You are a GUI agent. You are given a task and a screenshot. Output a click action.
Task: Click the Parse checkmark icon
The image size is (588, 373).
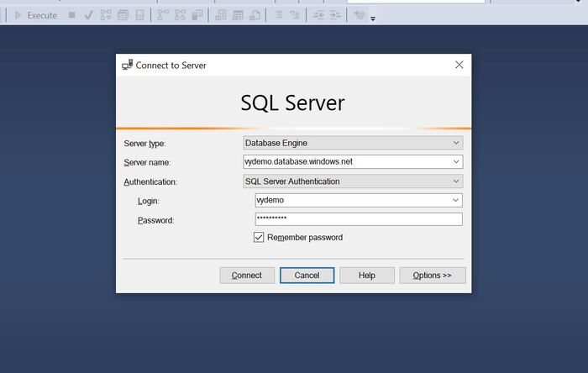click(x=89, y=15)
